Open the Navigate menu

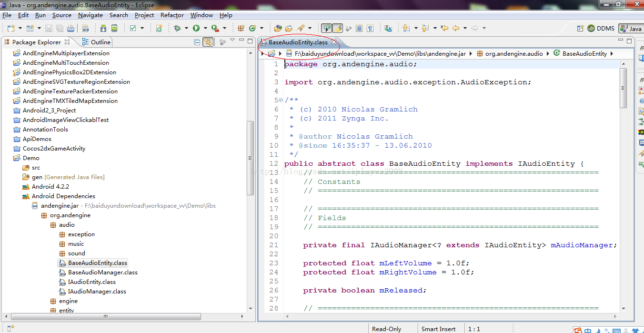[x=91, y=15]
